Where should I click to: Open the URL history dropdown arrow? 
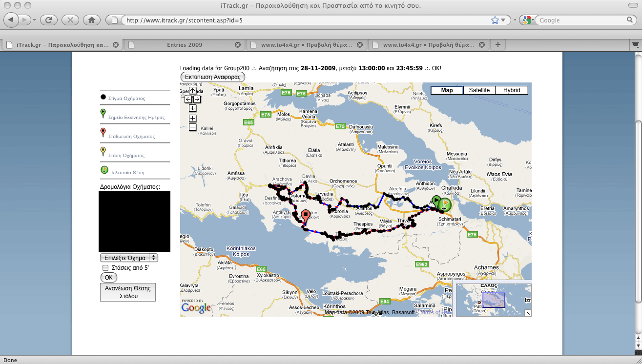[x=503, y=20]
